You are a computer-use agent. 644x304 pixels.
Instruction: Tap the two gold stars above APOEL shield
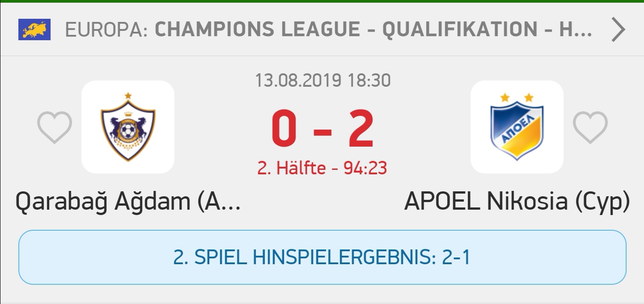tap(517, 97)
